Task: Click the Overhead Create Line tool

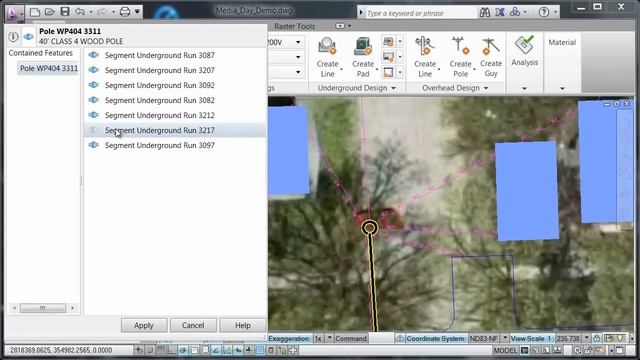Action: tap(425, 57)
